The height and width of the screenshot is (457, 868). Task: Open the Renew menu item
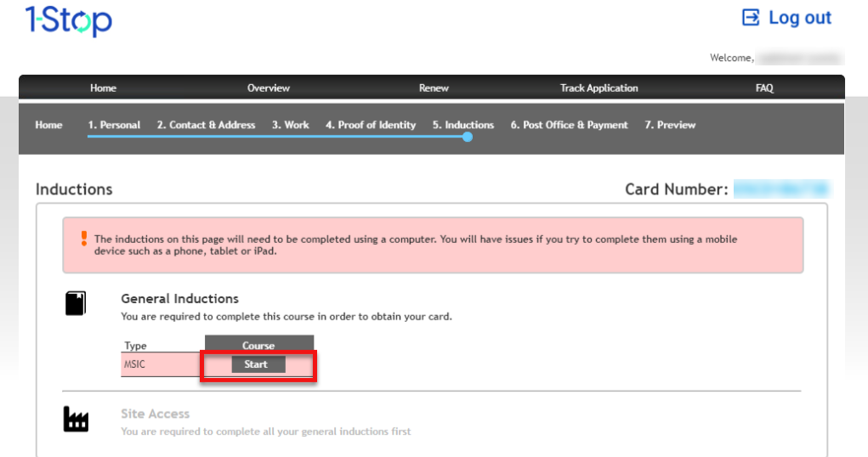[434, 88]
